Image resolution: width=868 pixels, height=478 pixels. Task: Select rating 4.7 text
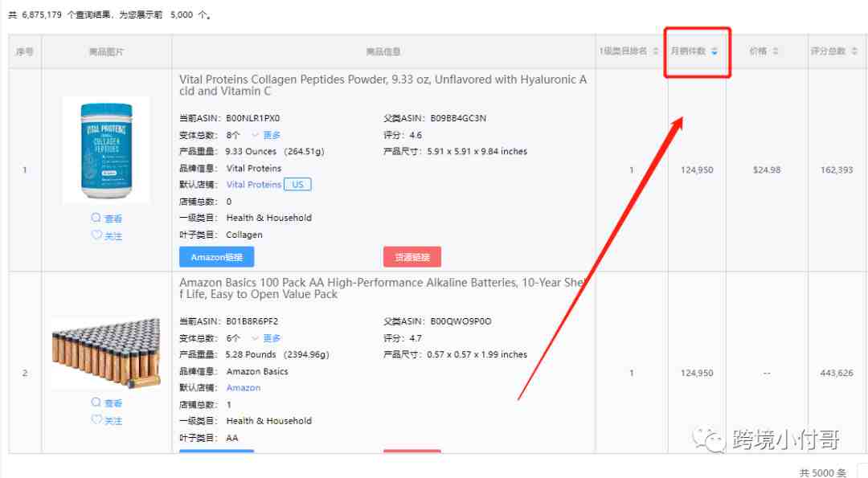tap(416, 338)
